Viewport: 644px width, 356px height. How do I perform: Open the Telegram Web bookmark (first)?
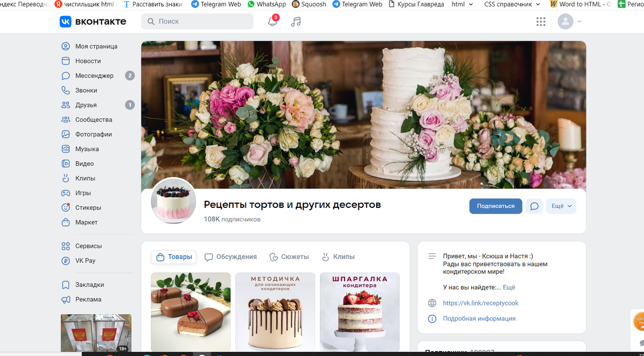(x=216, y=4)
